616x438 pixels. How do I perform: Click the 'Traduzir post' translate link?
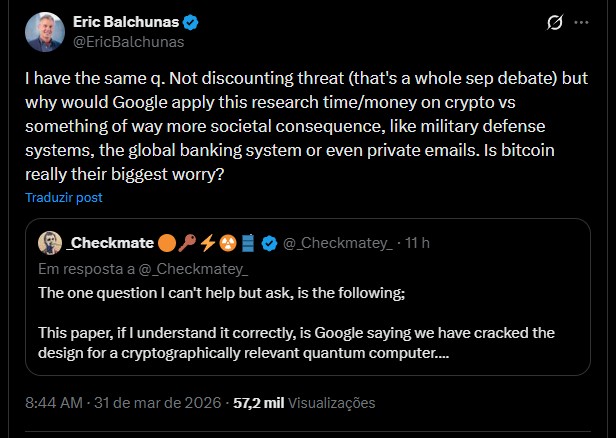coord(65,198)
